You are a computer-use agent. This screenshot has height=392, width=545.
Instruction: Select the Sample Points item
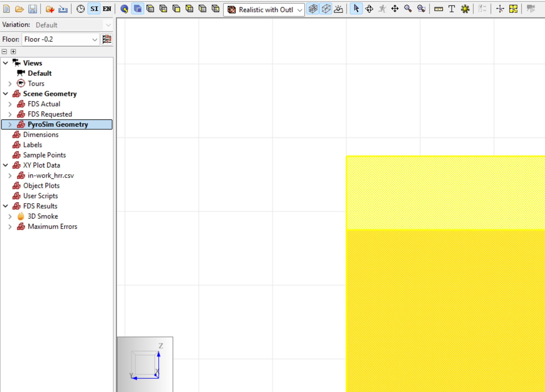[x=45, y=155]
